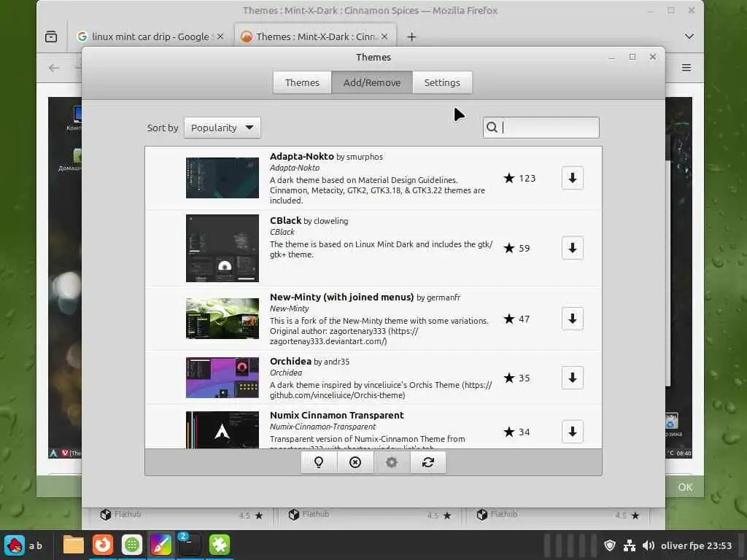
Task: Click the uninstall circle-x button in bottom toolbar
Action: click(x=355, y=462)
